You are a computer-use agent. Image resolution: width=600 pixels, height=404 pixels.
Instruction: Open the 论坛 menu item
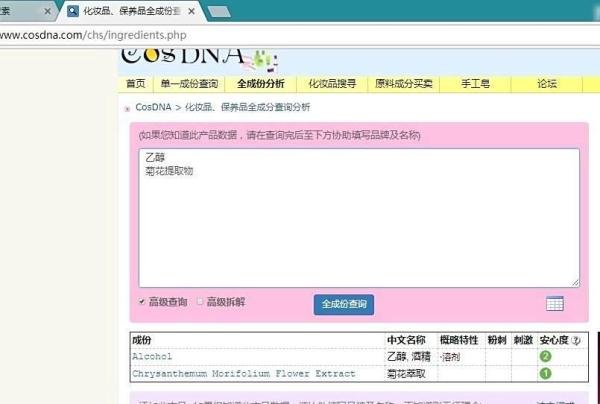547,84
